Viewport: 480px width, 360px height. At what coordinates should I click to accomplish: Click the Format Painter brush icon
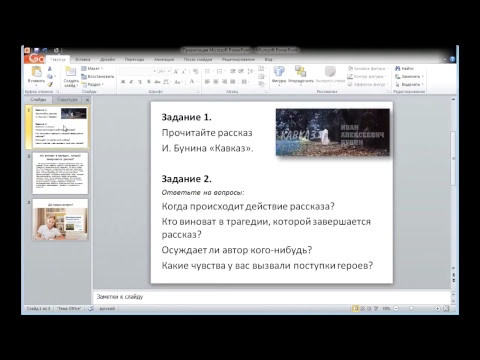click(50, 84)
